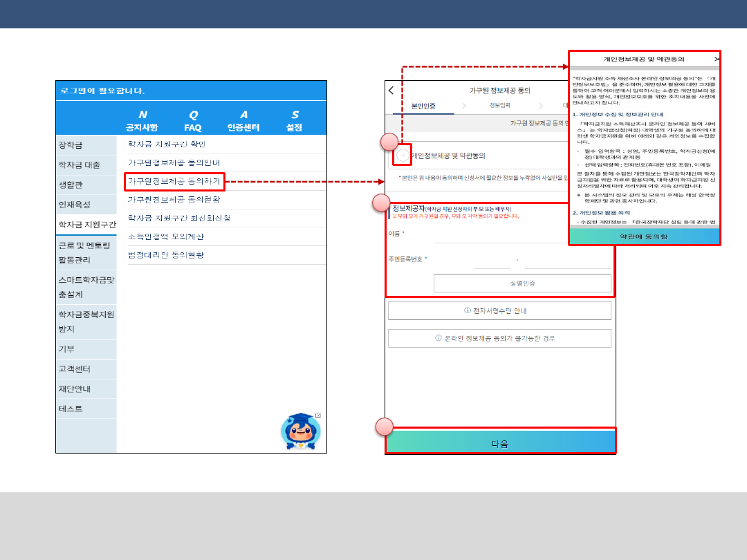This screenshot has height=560, width=747.
Task: Open 가구원정보제공 동의현황 menu entry
Action: 174,200
